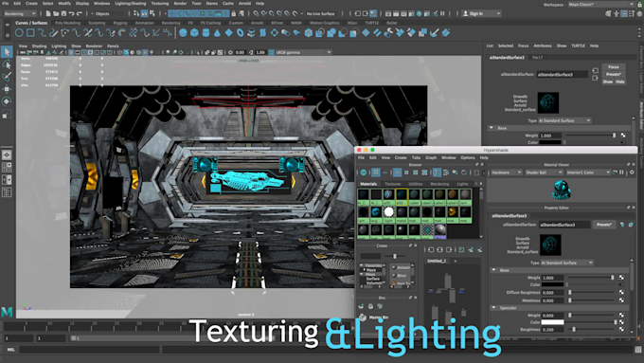Screen dimensions: 644x363
Task: Select the arrow Select tool in toolbox
Action: click(x=7, y=52)
